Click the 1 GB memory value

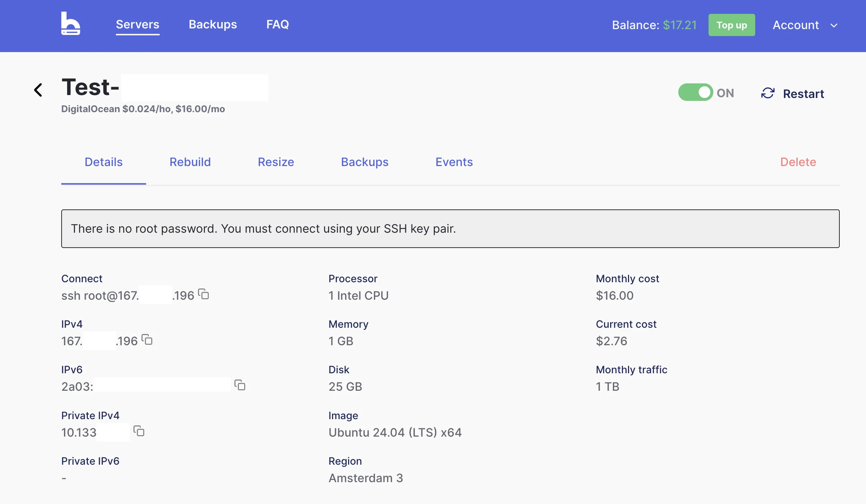pyautogui.click(x=341, y=341)
